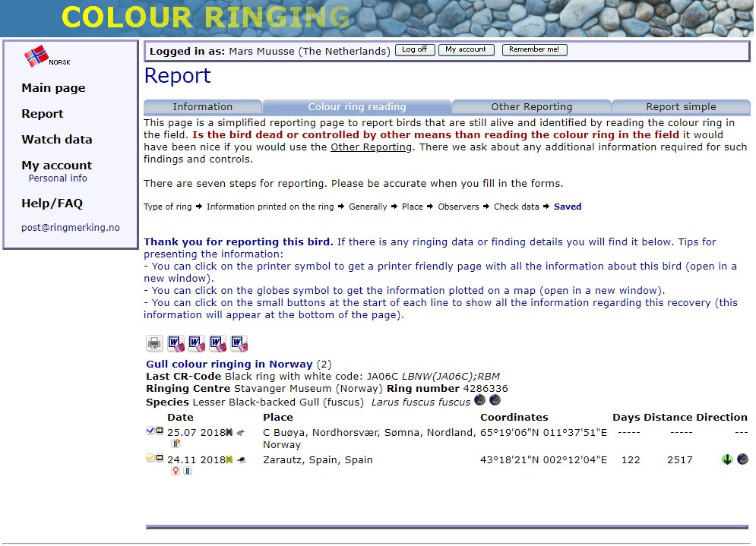Click the My account button in header

pos(466,49)
